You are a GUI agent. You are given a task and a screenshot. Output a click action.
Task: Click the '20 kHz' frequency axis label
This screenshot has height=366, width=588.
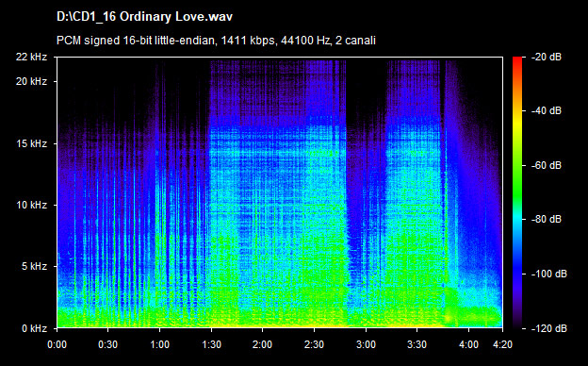(x=31, y=81)
